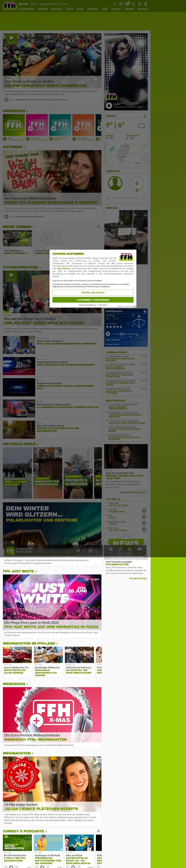This screenshot has width=186, height=868.
Task: Expand the Aktionen section heading
Action: pyautogui.click(x=14, y=147)
